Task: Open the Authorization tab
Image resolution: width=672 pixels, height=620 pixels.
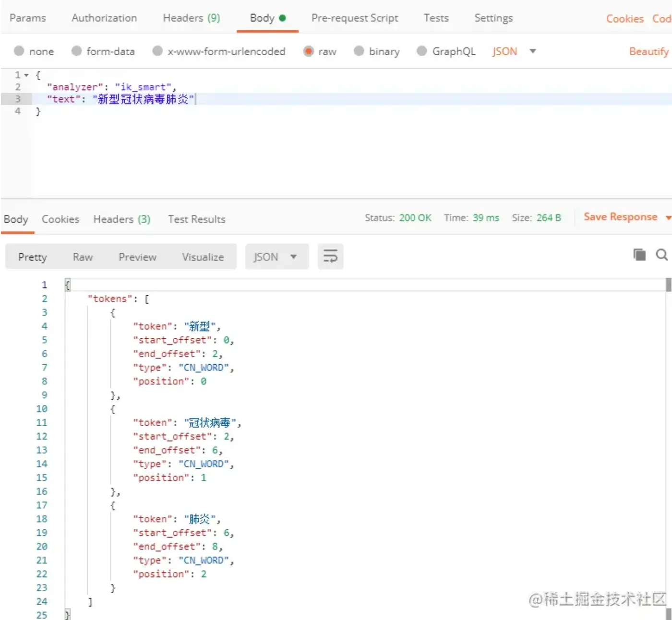Action: point(104,18)
